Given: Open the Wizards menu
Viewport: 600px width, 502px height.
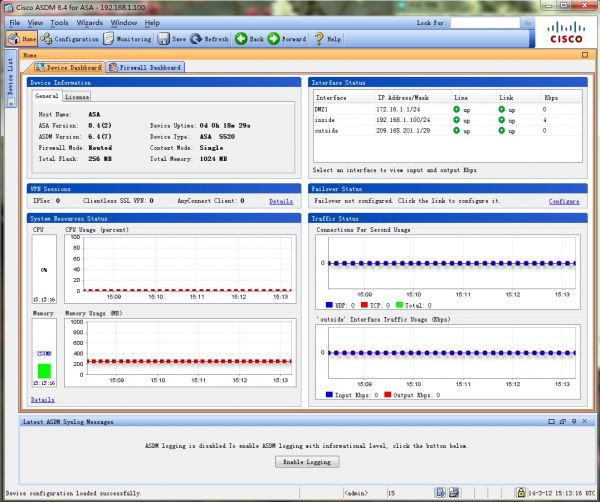Looking at the screenshot, I should pos(90,23).
